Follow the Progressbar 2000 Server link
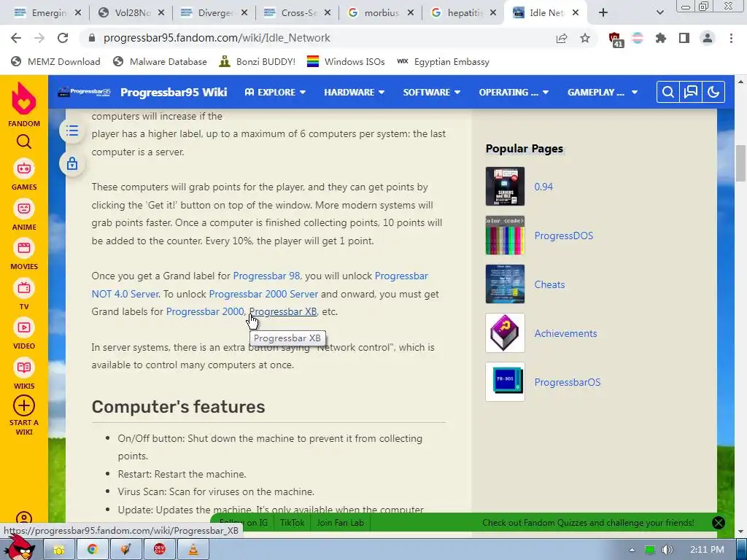The image size is (747, 560). 263,294
